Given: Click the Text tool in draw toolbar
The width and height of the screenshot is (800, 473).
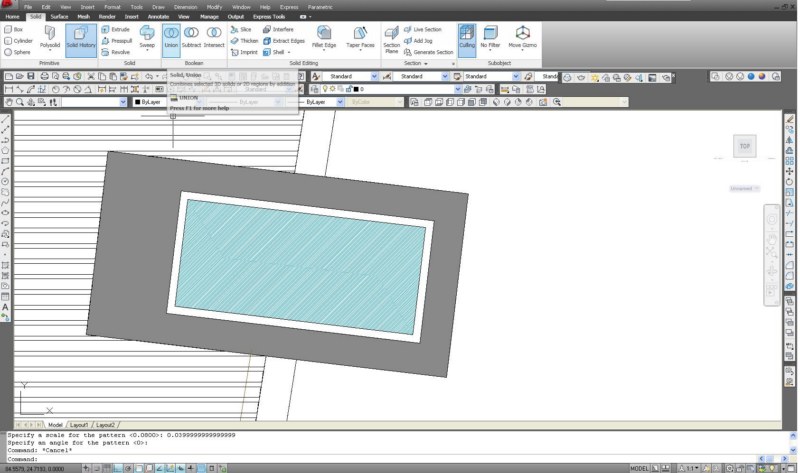Looking at the screenshot, I should 5,307.
